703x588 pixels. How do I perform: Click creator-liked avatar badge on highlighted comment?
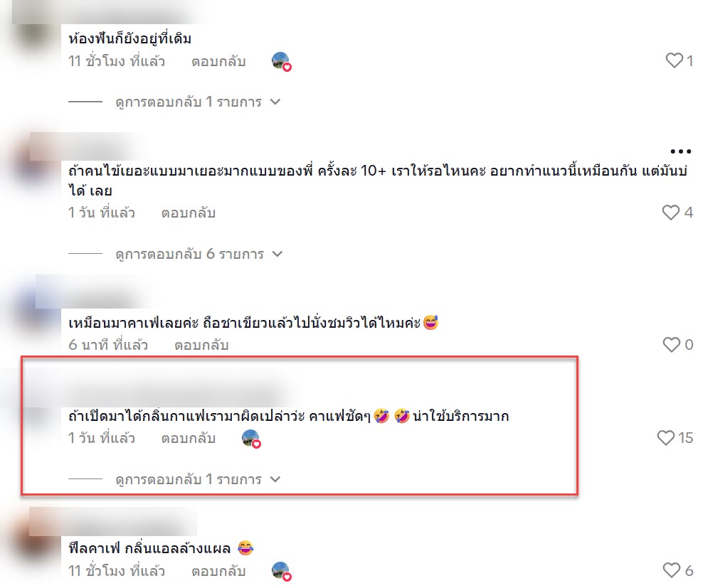pyautogui.click(x=251, y=439)
